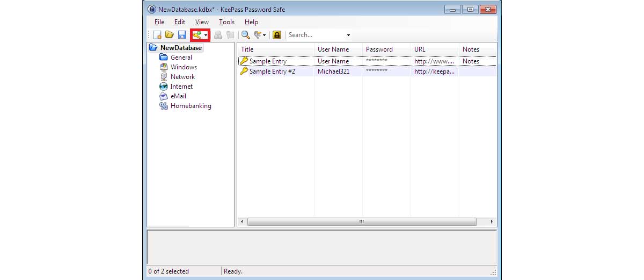The image size is (644, 280).
Task: Click the Find magnifier icon
Action: coord(245,35)
